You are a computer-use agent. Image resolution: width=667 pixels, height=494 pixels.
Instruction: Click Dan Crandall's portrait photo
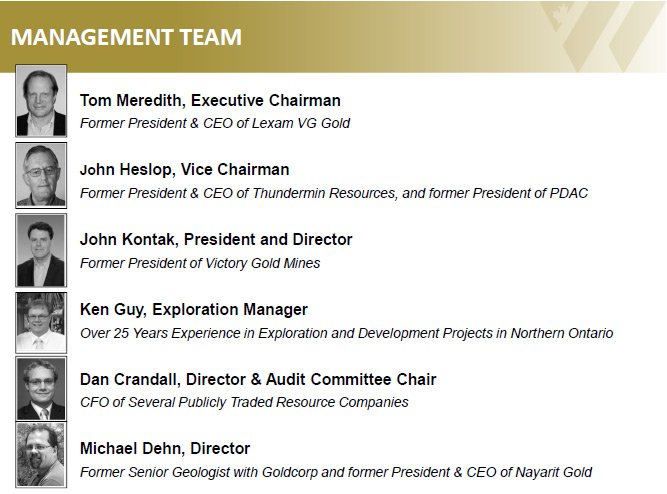pyautogui.click(x=41, y=389)
